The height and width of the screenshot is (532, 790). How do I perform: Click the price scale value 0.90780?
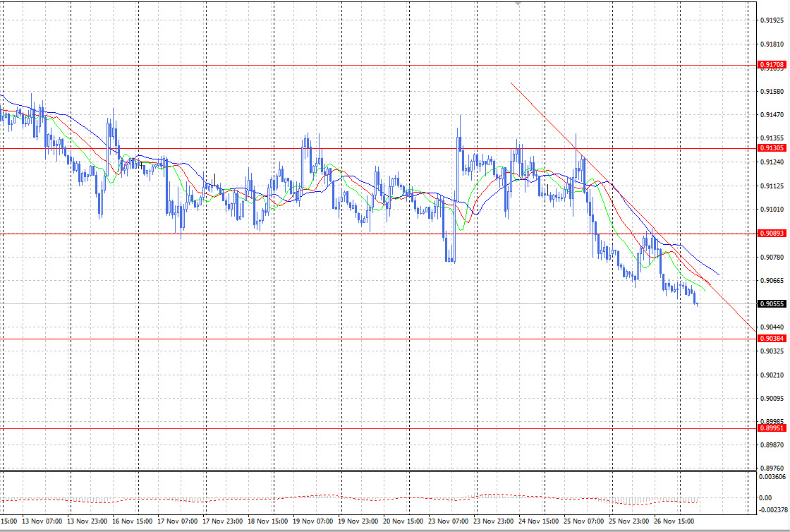click(772, 258)
